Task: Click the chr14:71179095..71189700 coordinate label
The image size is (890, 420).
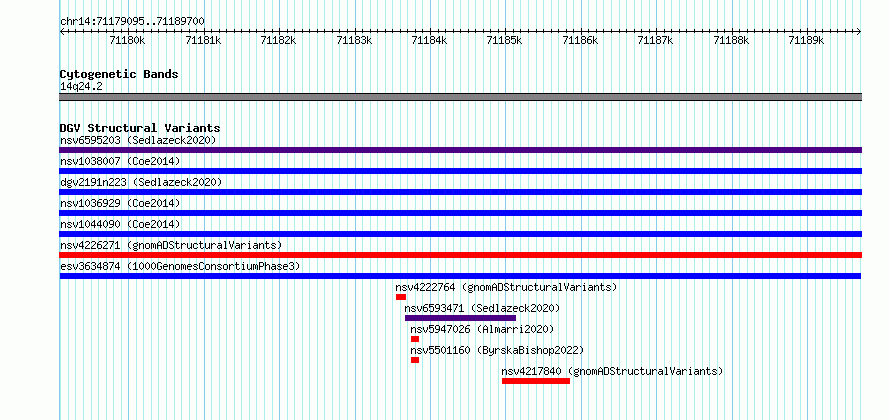Action: click(132, 22)
